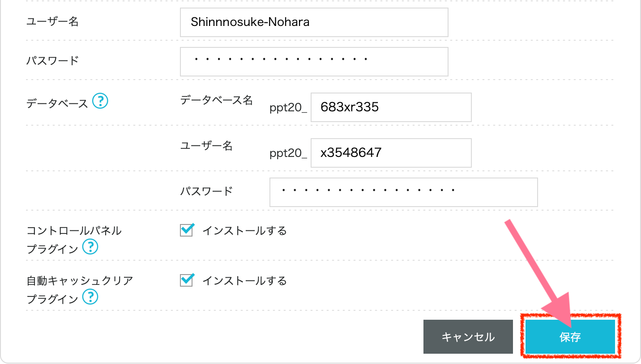Click the top パスワード input field
This screenshot has height=364, width=641.
314,61
